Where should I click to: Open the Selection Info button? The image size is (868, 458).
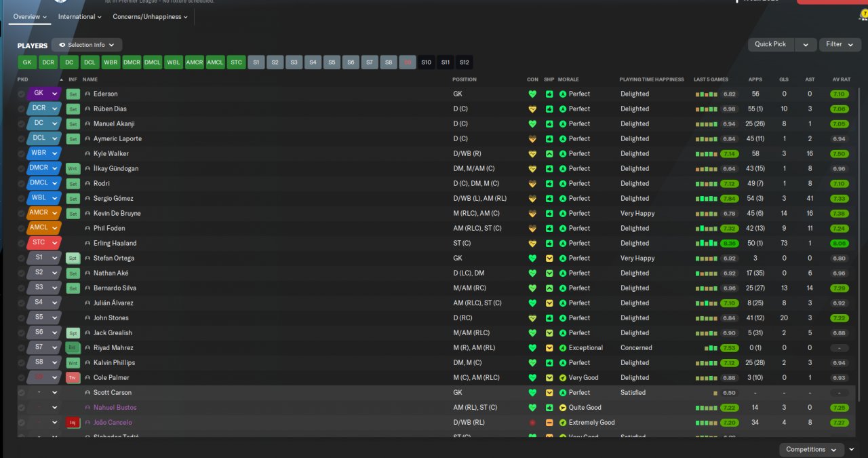tap(87, 45)
